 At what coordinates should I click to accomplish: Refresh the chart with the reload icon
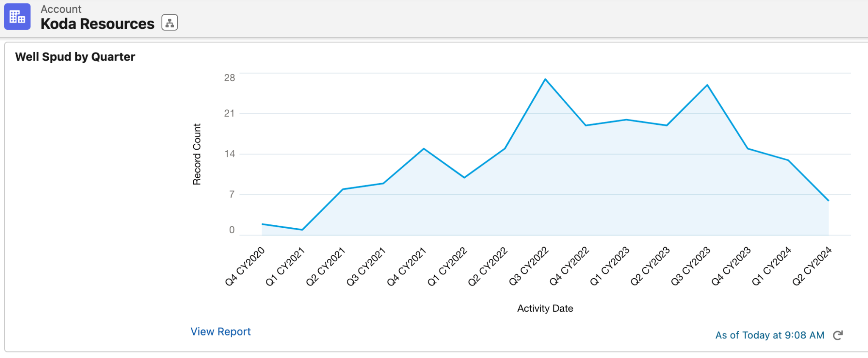[x=837, y=336]
